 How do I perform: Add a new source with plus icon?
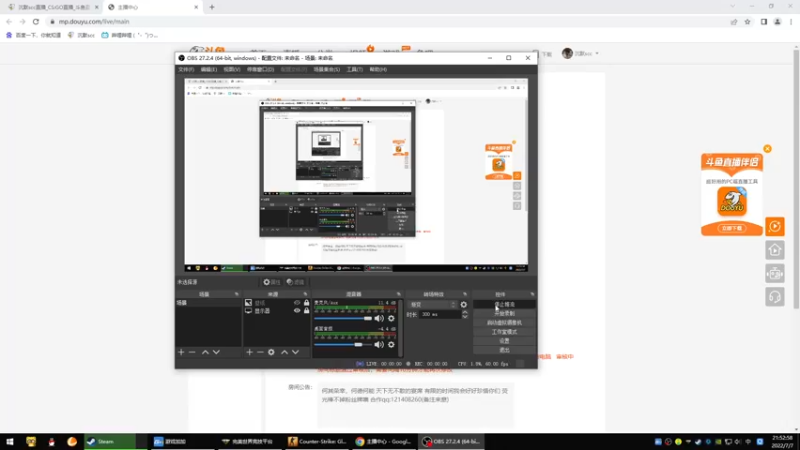point(249,352)
